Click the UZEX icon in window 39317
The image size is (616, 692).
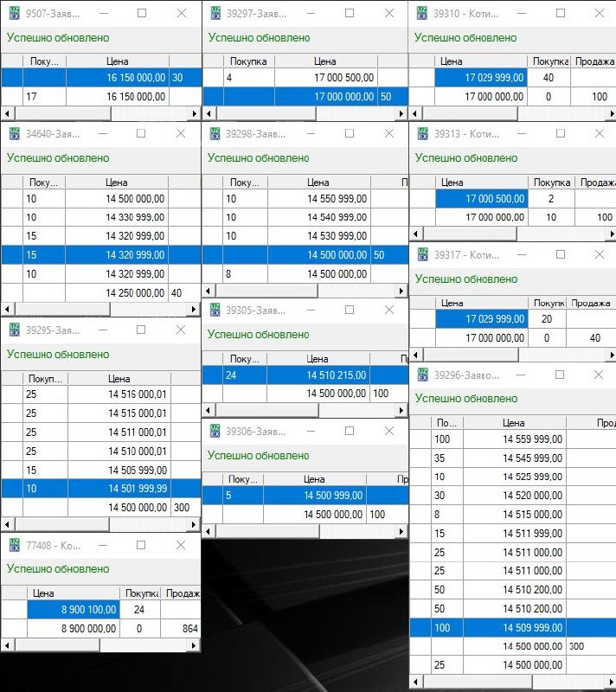[422, 254]
